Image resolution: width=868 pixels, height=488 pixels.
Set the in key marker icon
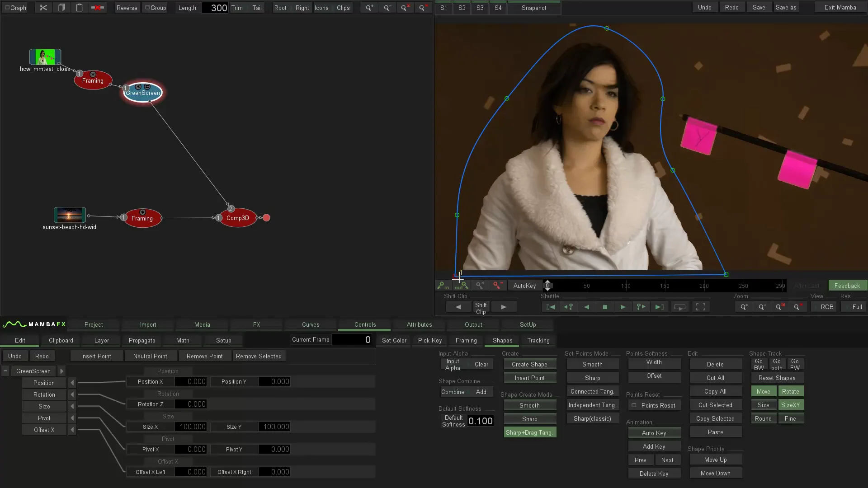tap(443, 286)
